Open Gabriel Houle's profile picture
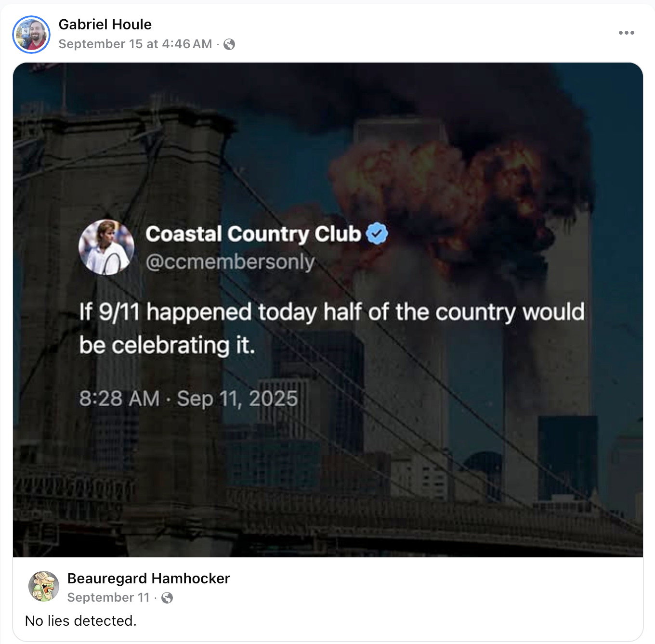The height and width of the screenshot is (644, 655). tap(31, 34)
